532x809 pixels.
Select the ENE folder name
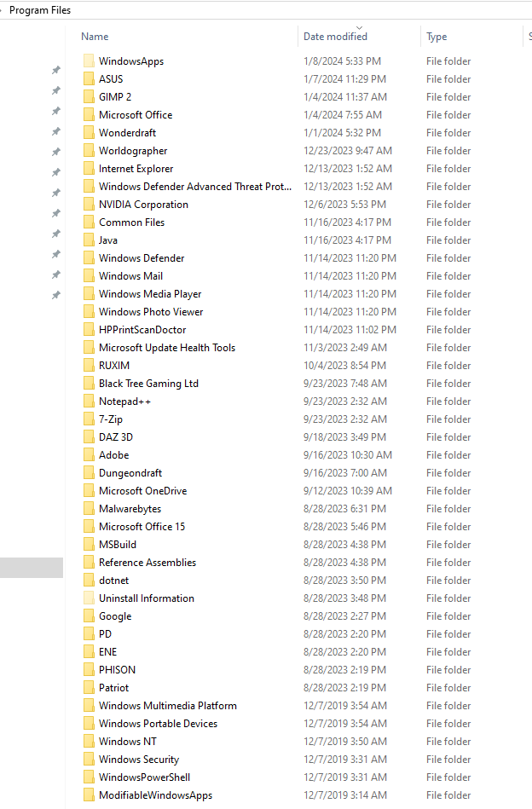[107, 652]
